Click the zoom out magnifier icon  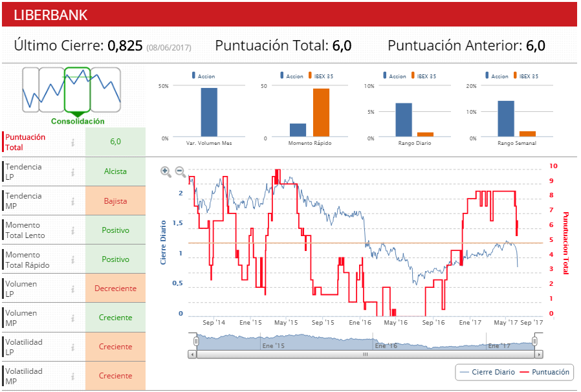pyautogui.click(x=181, y=172)
